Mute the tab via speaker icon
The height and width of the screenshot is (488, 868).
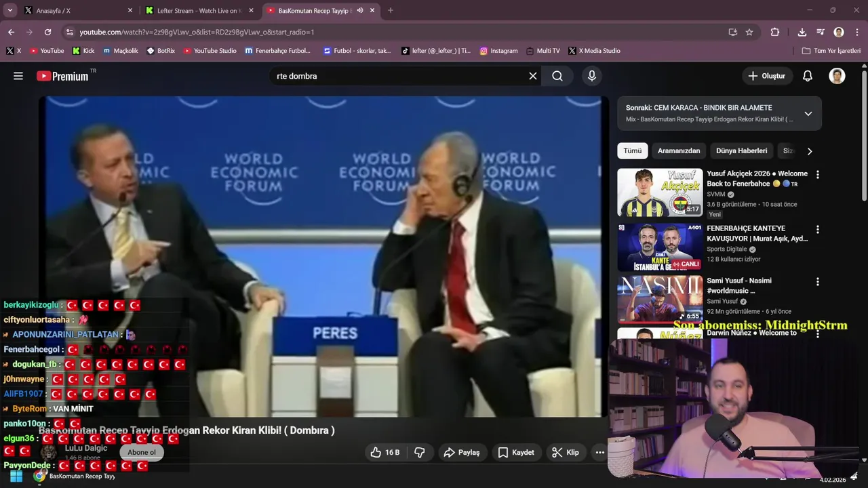(360, 10)
